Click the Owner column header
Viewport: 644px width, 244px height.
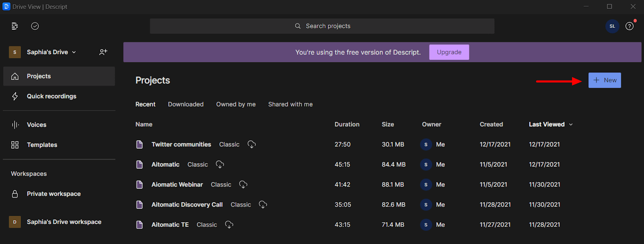pos(431,125)
